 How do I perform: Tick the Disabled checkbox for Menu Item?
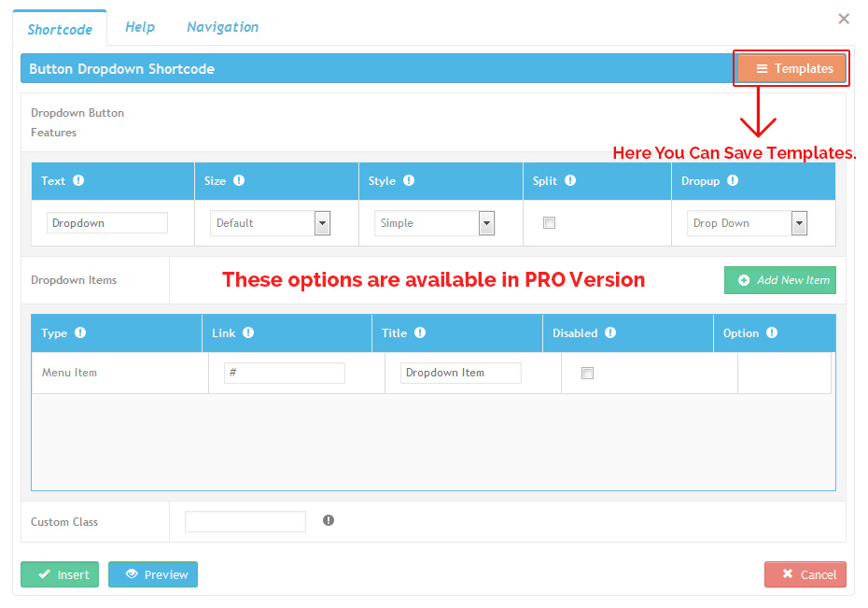[587, 374]
